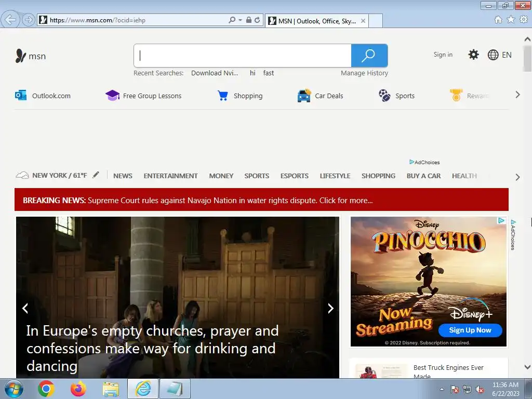The width and height of the screenshot is (532, 399).
Task: Click the IE back arrow button
Action: pos(10,20)
